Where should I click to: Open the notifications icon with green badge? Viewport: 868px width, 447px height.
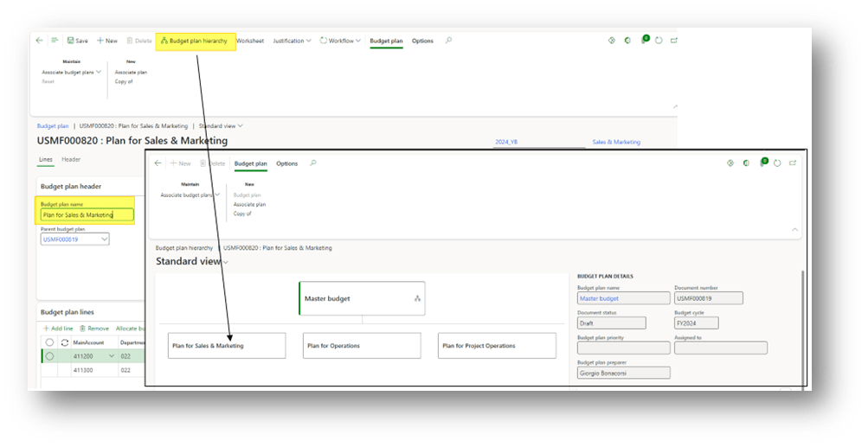[644, 41]
